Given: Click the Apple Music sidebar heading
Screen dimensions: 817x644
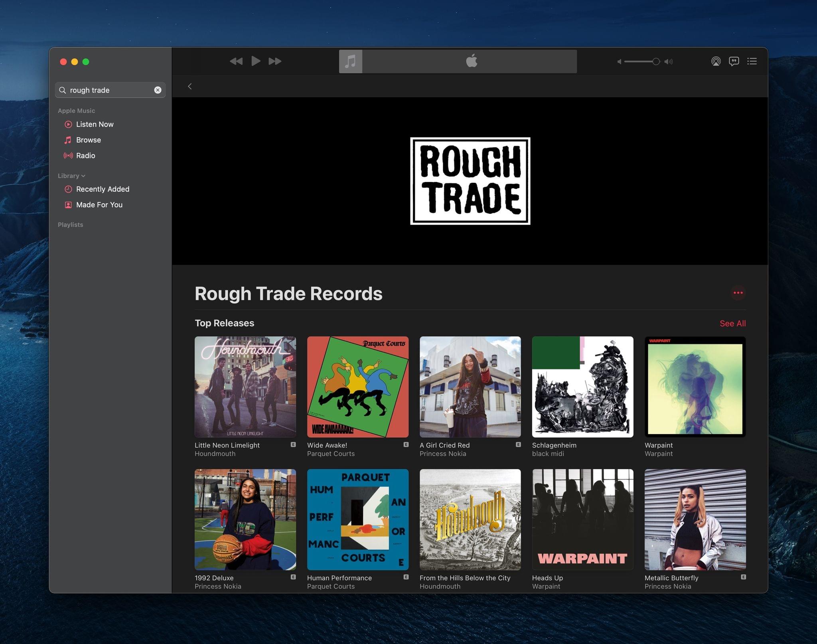Looking at the screenshot, I should pyautogui.click(x=76, y=111).
